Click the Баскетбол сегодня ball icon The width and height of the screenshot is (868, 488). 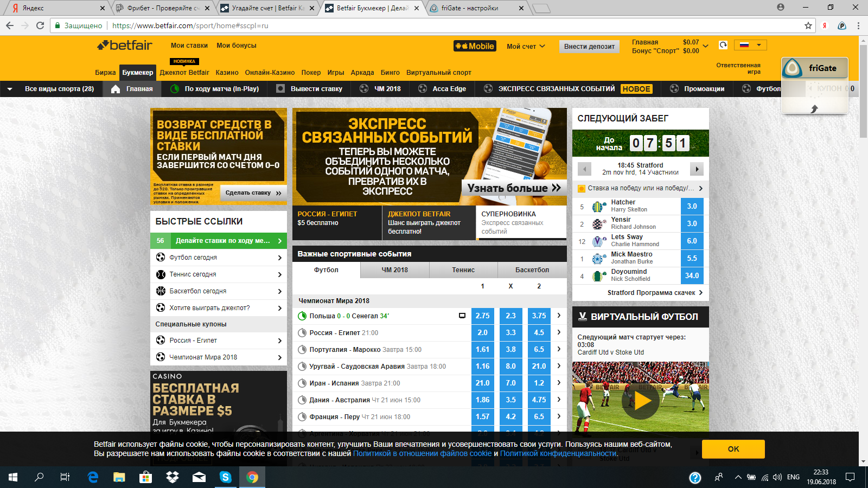[161, 291]
